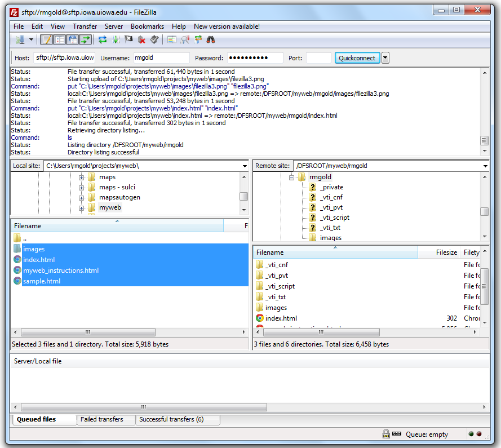
Task: Open the View menu
Action: point(57,26)
